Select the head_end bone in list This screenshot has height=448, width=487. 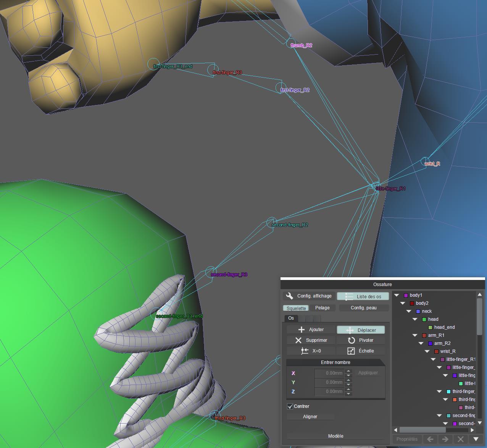coord(444,327)
